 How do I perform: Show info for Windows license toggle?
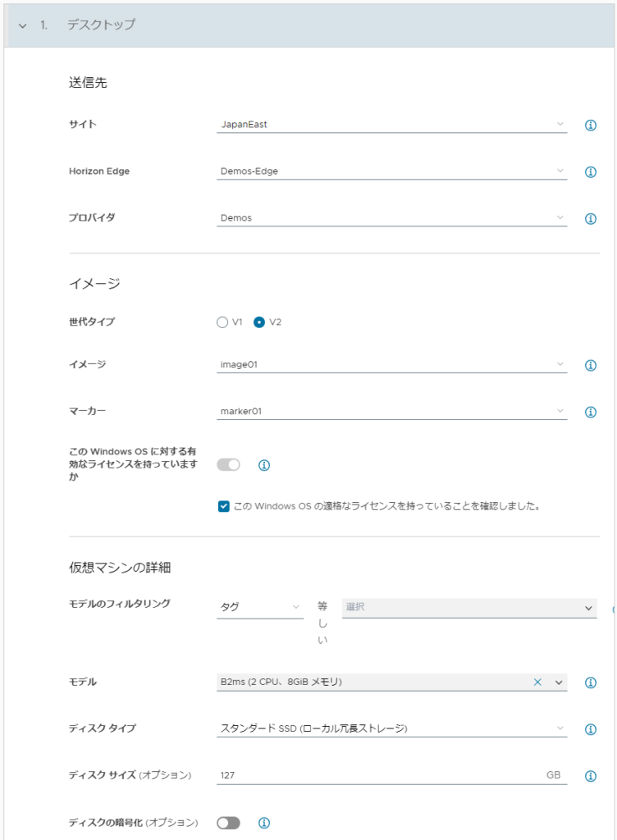[264, 465]
